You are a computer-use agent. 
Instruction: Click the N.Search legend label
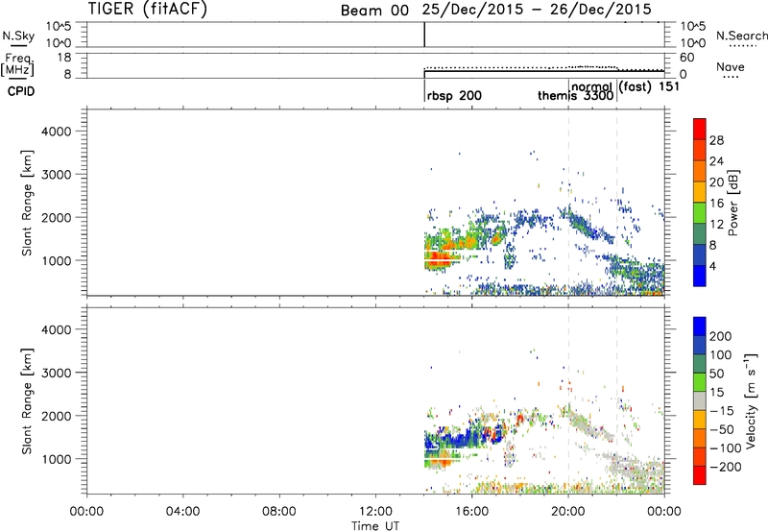coord(741,36)
